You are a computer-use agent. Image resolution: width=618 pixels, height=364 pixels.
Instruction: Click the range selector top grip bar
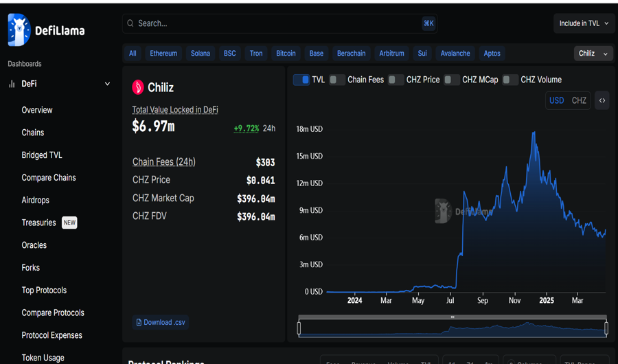click(453, 317)
